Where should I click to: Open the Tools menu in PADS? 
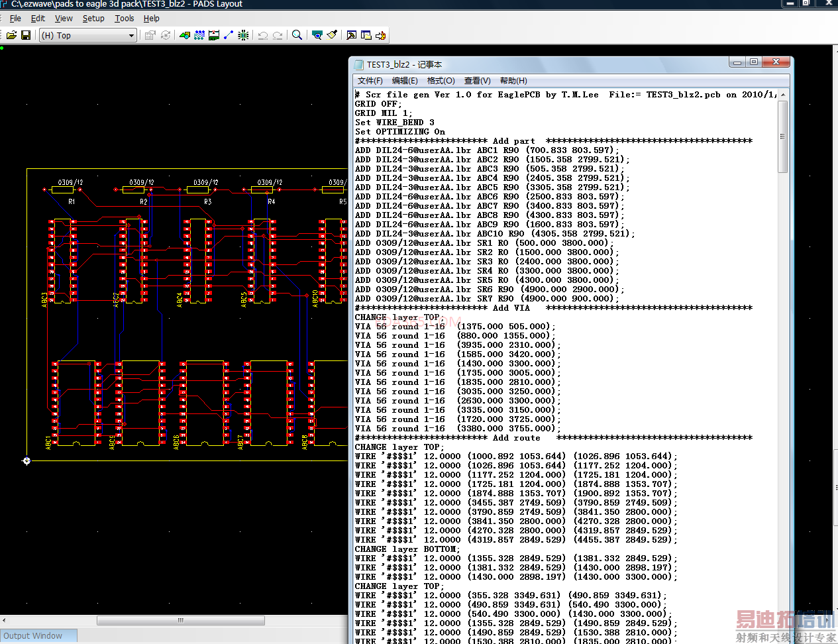coord(124,19)
